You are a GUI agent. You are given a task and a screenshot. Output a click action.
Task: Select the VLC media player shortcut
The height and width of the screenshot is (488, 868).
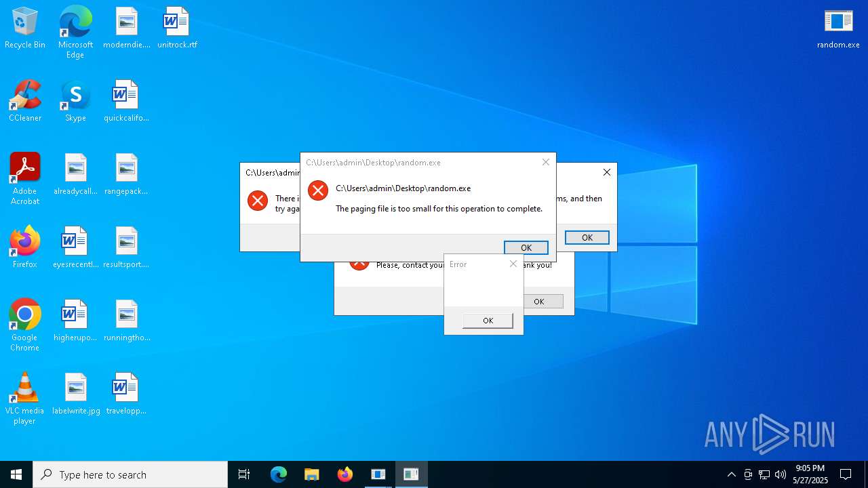point(24,399)
